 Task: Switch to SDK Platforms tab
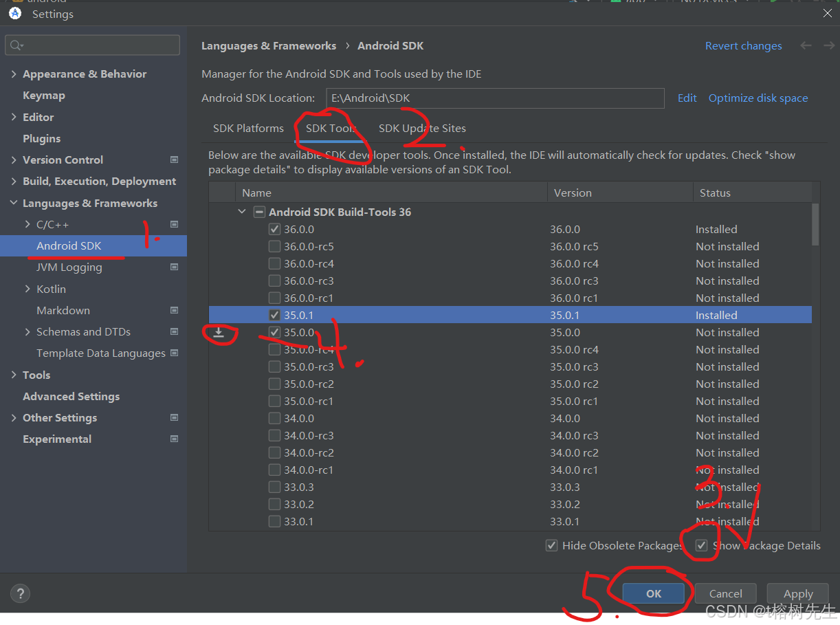pyautogui.click(x=248, y=128)
